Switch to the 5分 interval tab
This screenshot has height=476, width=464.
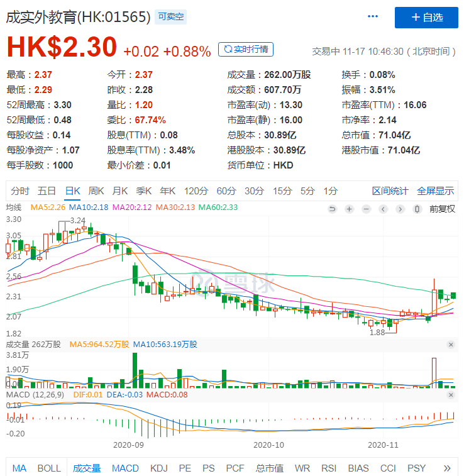coord(307,191)
